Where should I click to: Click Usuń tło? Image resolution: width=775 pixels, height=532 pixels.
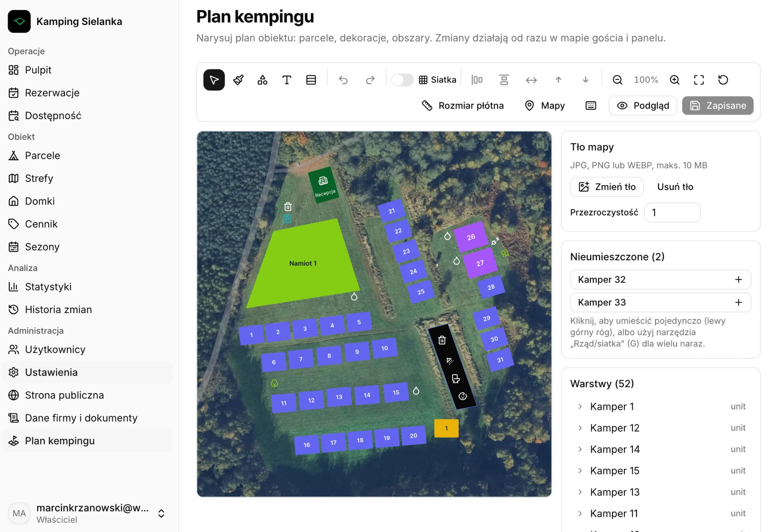[675, 187]
